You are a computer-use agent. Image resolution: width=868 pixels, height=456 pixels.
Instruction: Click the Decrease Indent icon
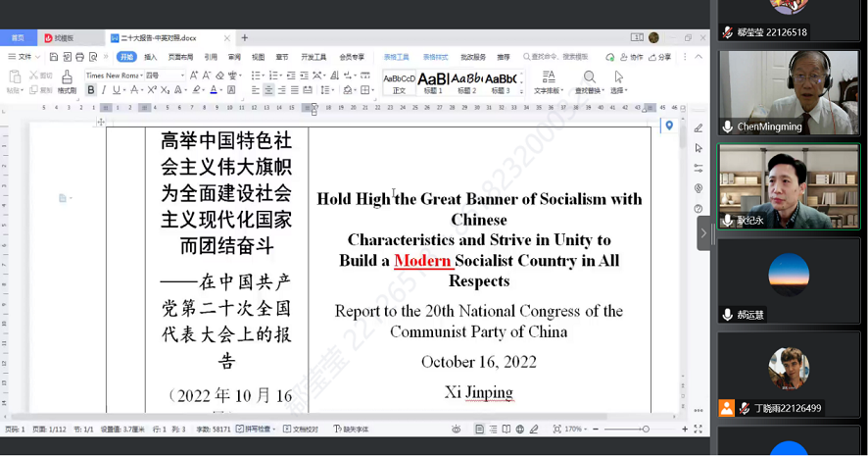coord(291,76)
